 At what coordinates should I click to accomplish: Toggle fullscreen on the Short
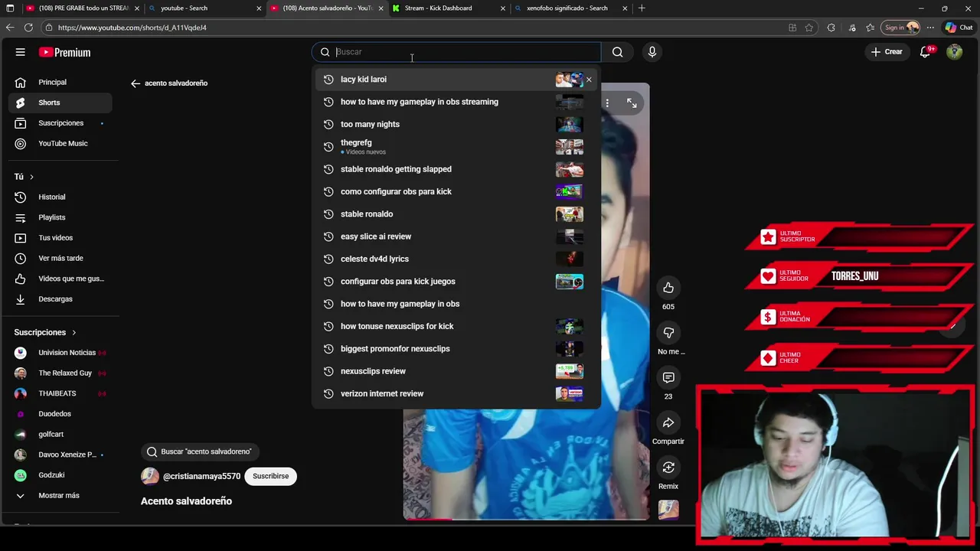tap(632, 103)
